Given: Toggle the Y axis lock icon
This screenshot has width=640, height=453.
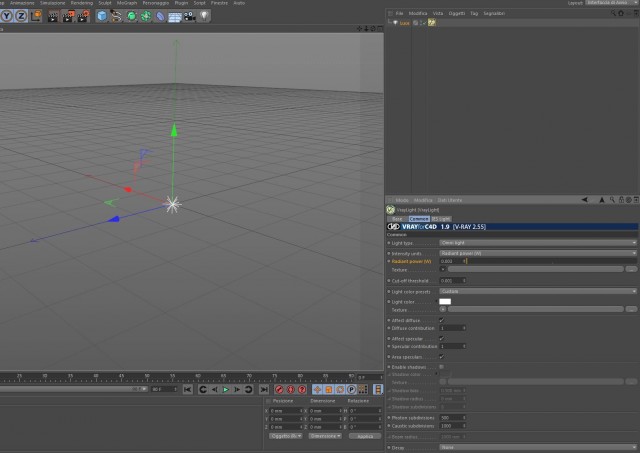Looking at the screenshot, I should (7, 16).
